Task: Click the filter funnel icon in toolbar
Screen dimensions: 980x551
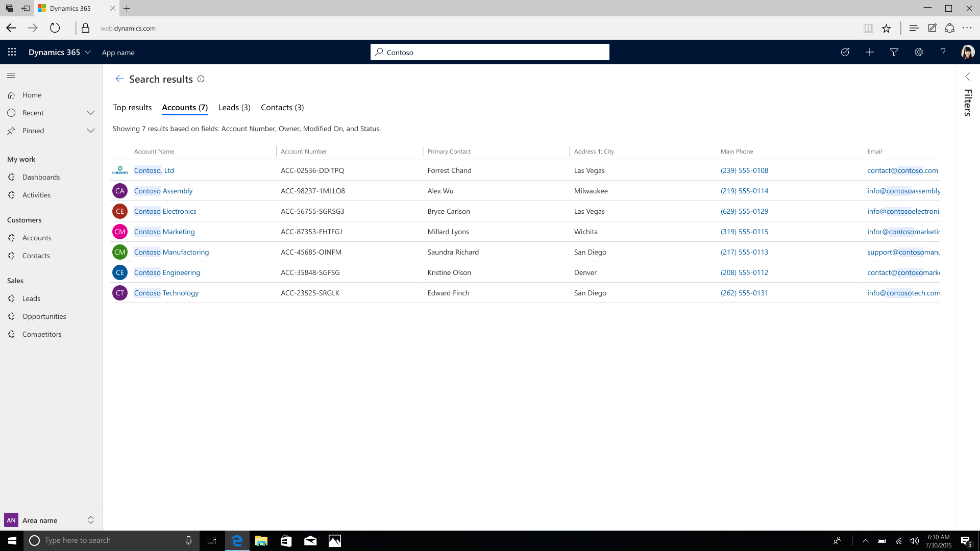Action: [x=894, y=52]
